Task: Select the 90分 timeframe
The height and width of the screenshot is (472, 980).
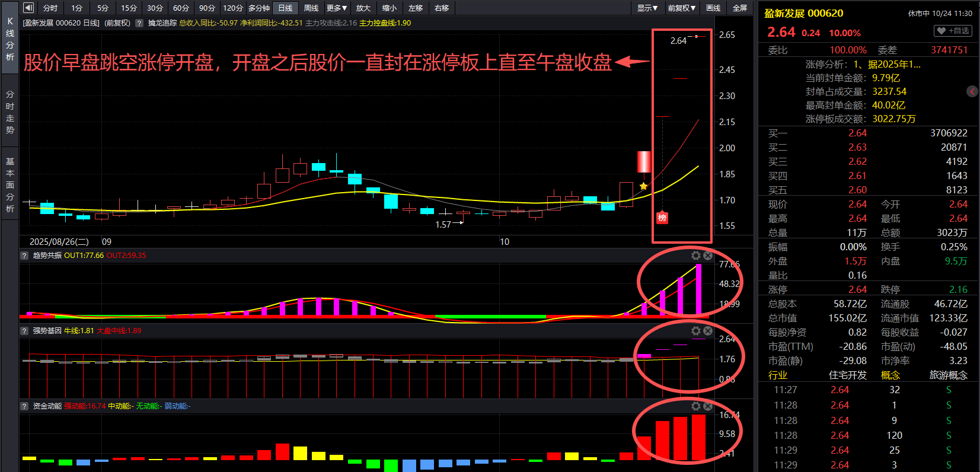Action: (207, 8)
